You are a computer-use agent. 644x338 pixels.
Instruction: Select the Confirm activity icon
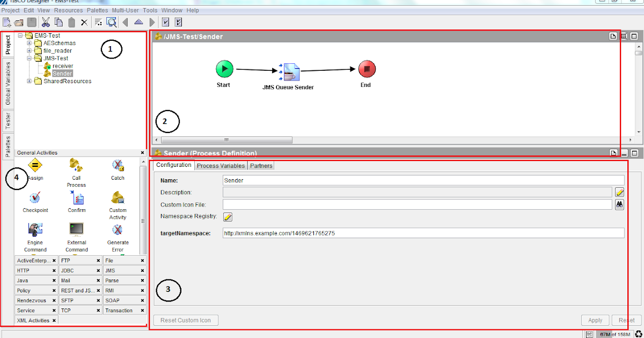[76, 199]
